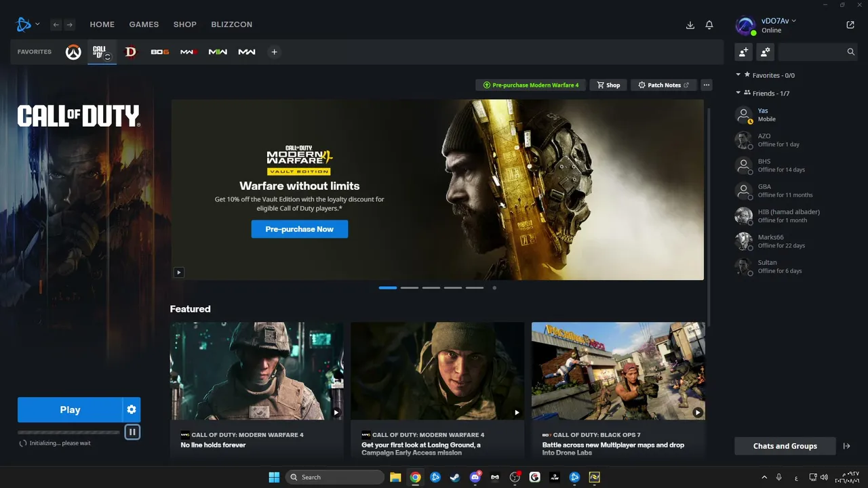Open Discord from the taskbar
The width and height of the screenshot is (868, 488).
tap(475, 477)
